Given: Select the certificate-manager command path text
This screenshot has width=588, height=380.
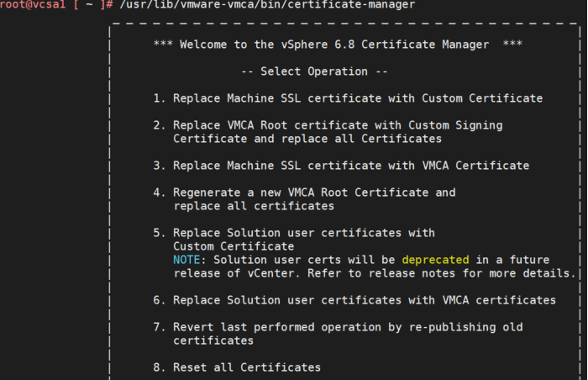Looking at the screenshot, I should coord(267,5).
